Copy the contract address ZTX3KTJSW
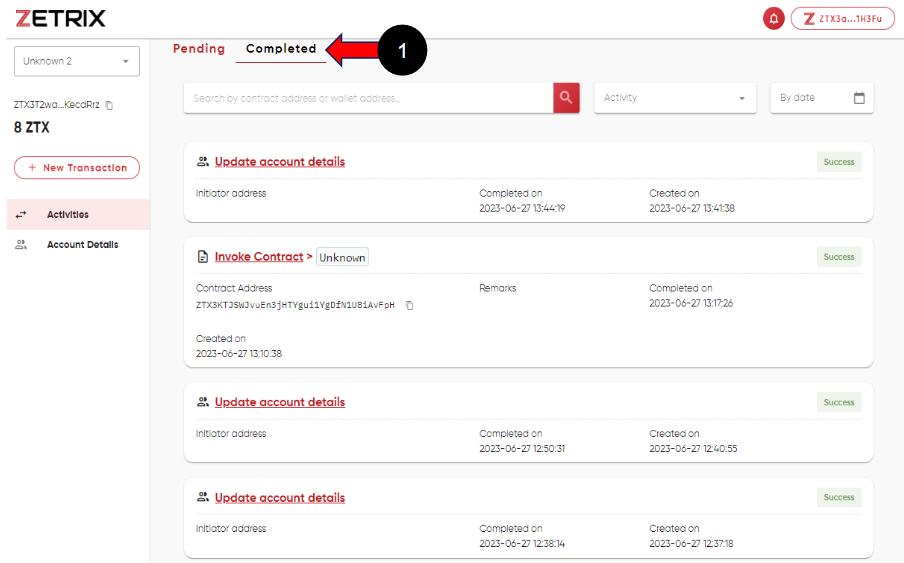The height and width of the screenshot is (563, 904). tap(409, 305)
